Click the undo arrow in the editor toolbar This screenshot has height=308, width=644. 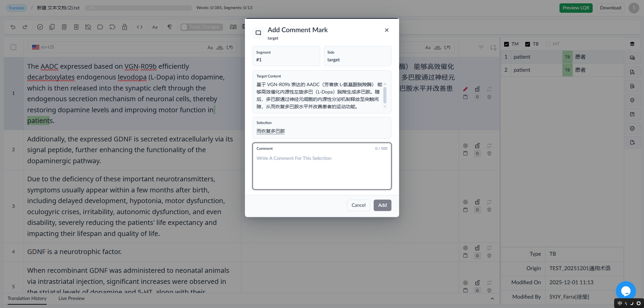pos(13,27)
